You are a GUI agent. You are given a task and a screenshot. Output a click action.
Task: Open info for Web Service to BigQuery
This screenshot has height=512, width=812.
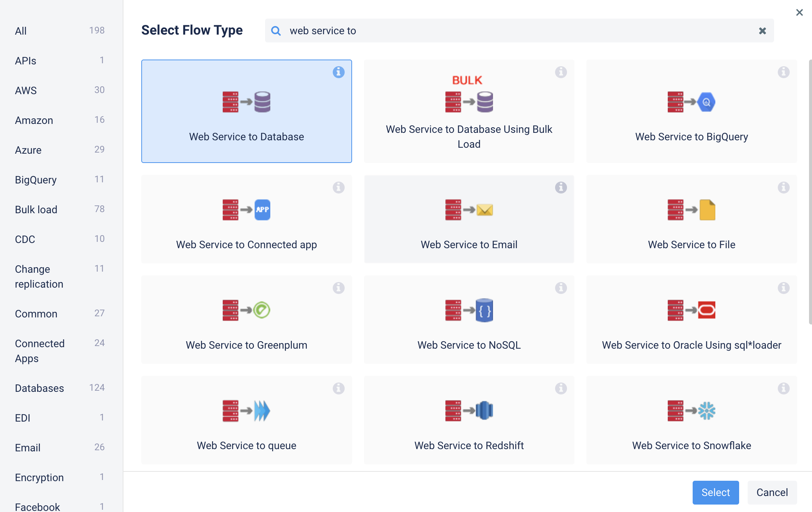tap(783, 72)
